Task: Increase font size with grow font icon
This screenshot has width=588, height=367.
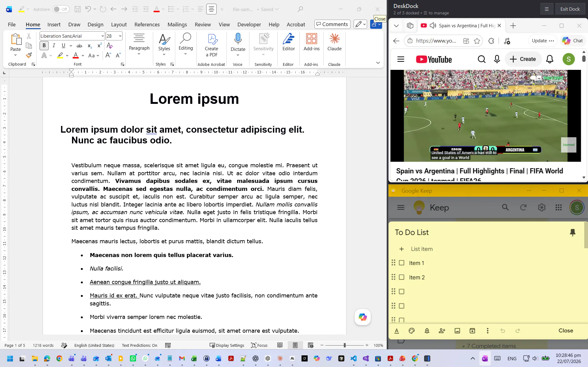Action: (x=108, y=55)
